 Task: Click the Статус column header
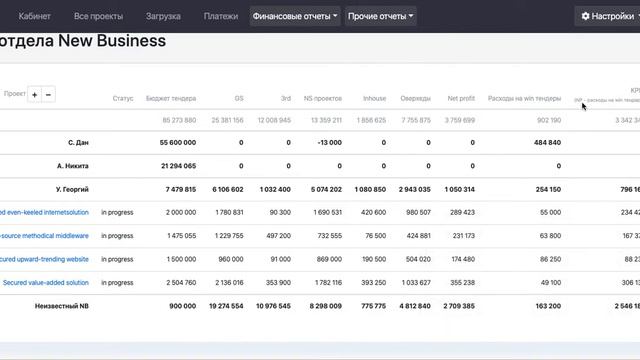[123, 98]
